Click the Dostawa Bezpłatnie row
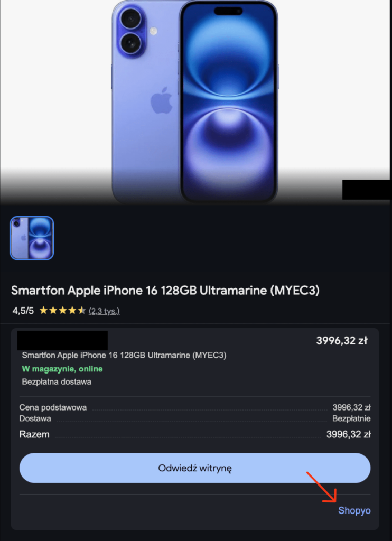Image resolution: width=392 pixels, height=541 pixels. click(195, 418)
